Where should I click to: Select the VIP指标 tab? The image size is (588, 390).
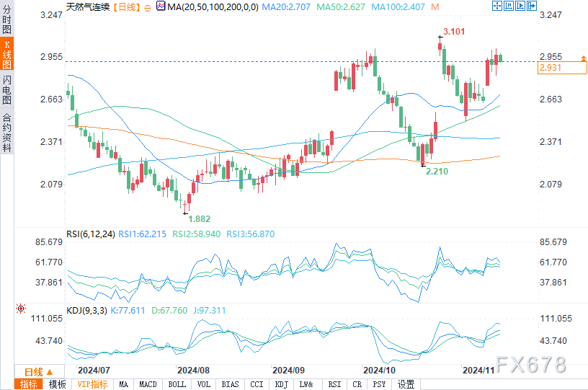pyautogui.click(x=92, y=384)
